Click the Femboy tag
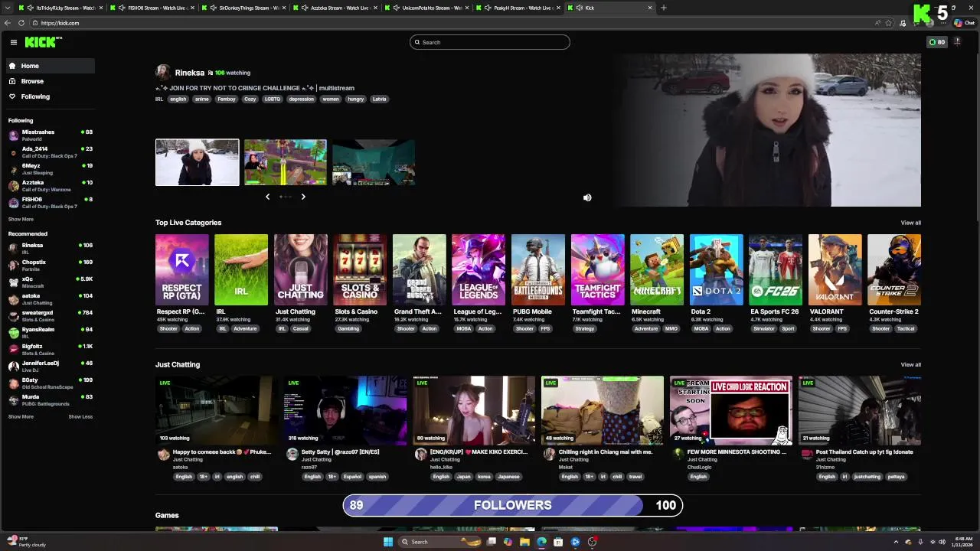This screenshot has width=980, height=551. pyautogui.click(x=227, y=99)
